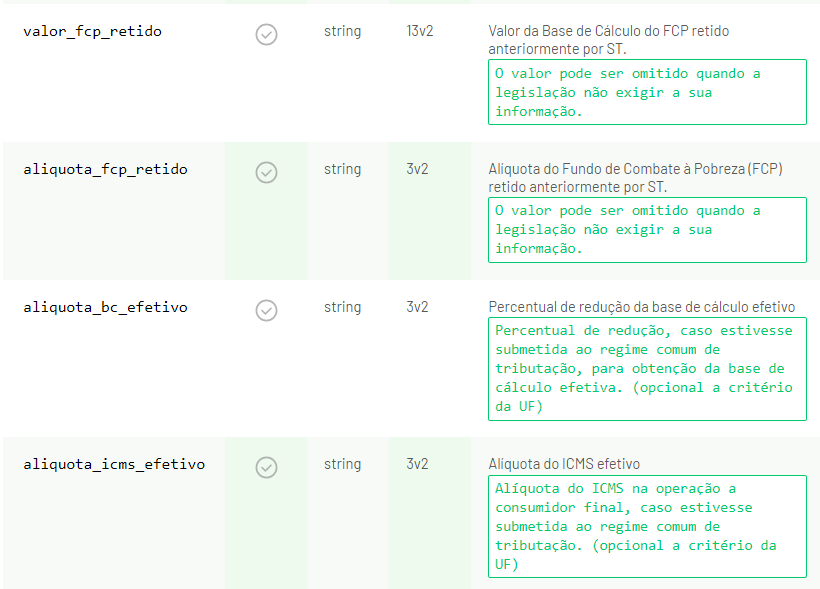Click the string type of aliquota_icms_efetivo
The height and width of the screenshot is (589, 820).
tap(343, 465)
